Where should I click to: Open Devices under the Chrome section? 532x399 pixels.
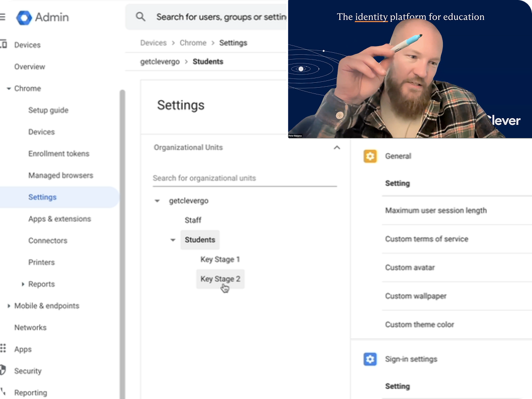click(42, 132)
